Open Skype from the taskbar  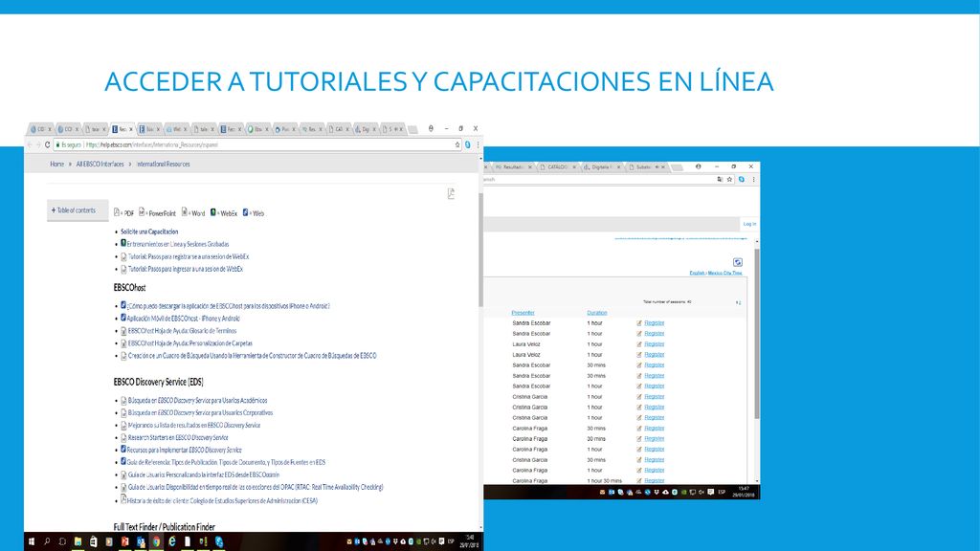click(219, 541)
